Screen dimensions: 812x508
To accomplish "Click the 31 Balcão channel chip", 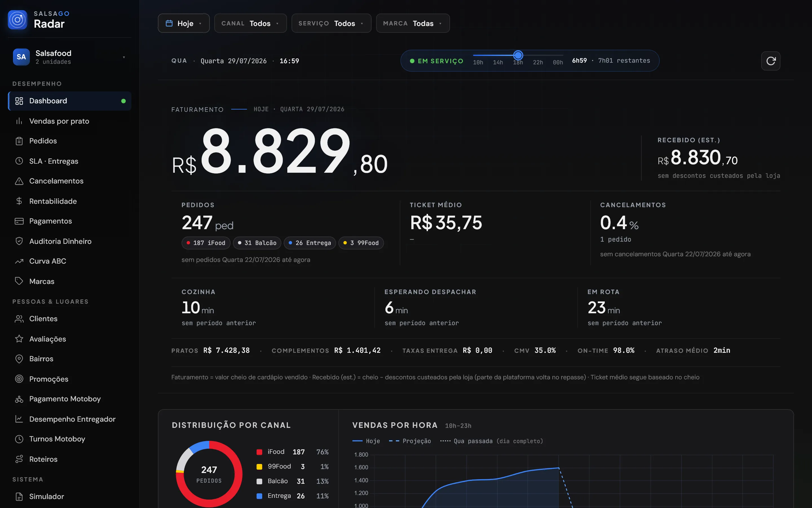I will pos(257,243).
